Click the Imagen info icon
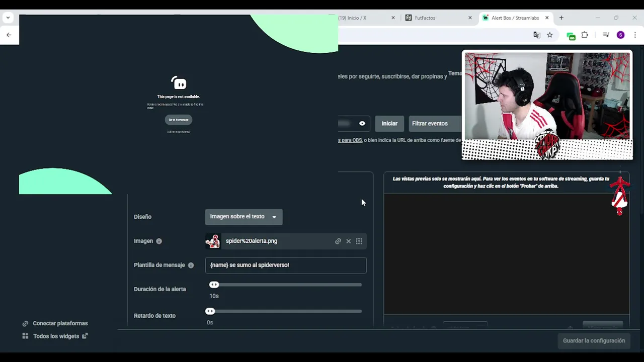This screenshot has height=362, width=644. [x=159, y=241]
